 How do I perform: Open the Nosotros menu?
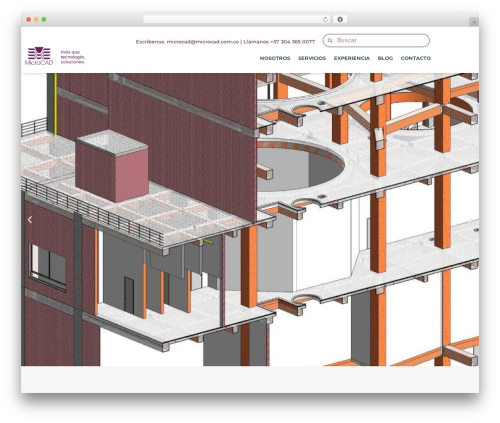click(275, 58)
